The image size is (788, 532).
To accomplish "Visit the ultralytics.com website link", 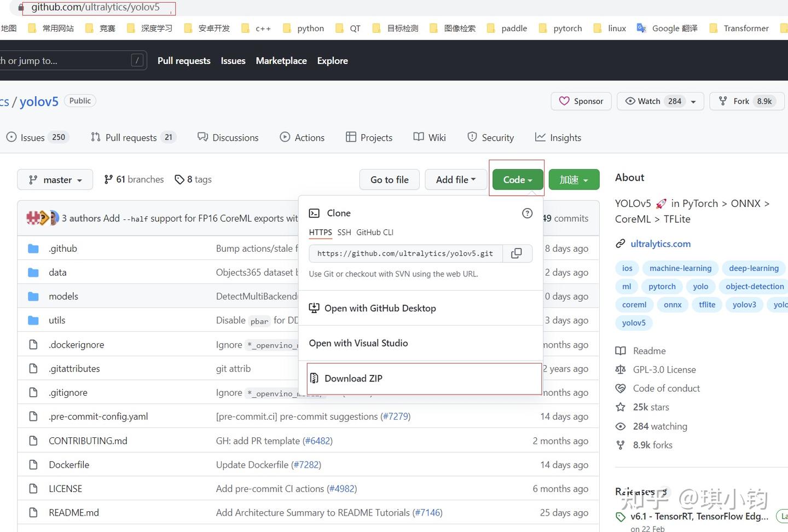I will [660, 244].
